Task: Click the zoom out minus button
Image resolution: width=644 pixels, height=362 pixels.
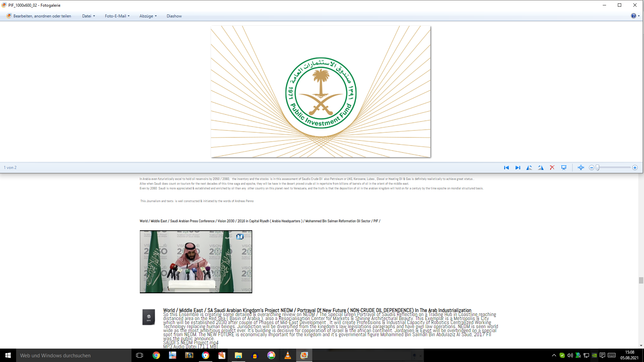Action: 592,168
